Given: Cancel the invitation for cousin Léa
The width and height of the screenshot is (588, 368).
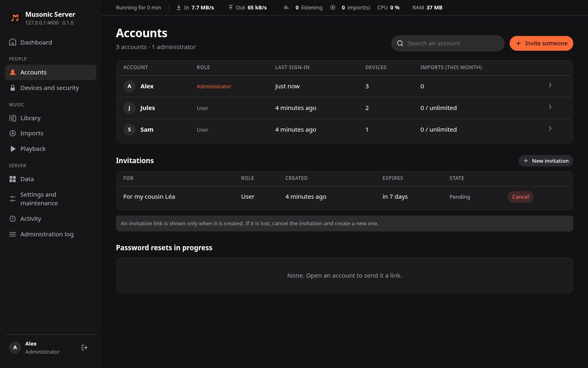Looking at the screenshot, I should (521, 197).
